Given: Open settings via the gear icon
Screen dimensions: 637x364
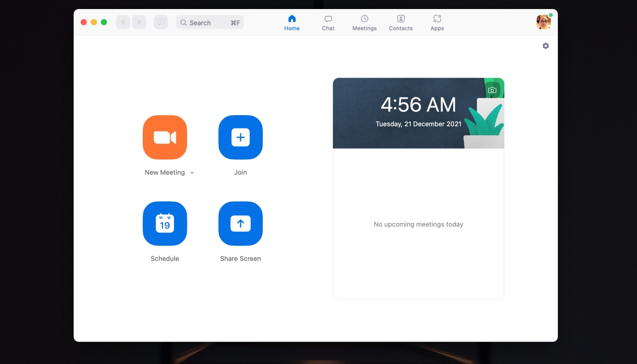Looking at the screenshot, I should pyautogui.click(x=546, y=46).
